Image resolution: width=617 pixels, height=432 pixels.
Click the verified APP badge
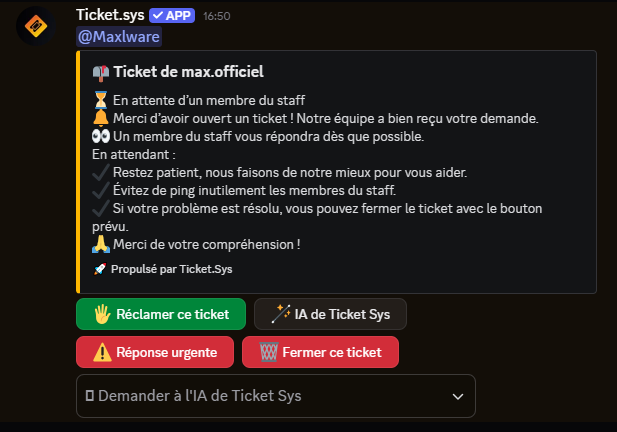[x=172, y=16]
